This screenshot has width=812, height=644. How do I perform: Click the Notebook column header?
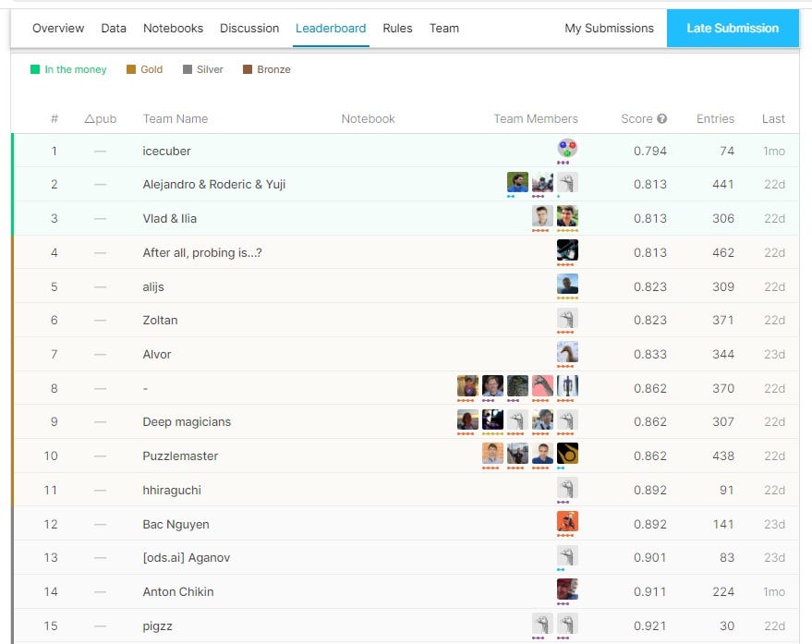pos(368,118)
